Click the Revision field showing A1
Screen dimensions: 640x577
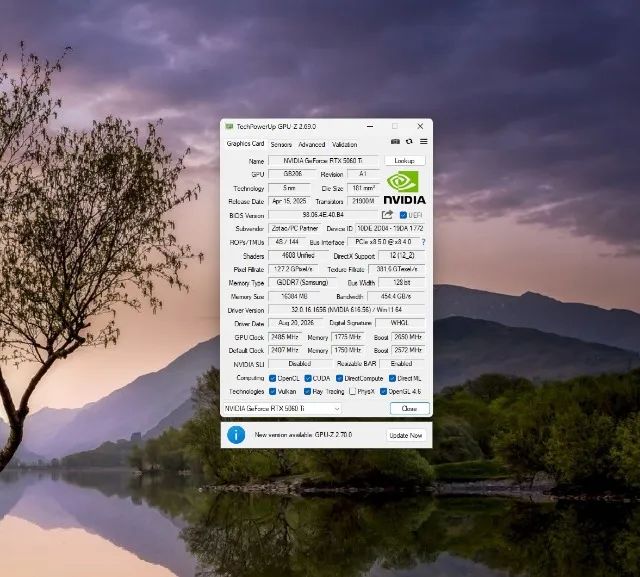pos(363,174)
